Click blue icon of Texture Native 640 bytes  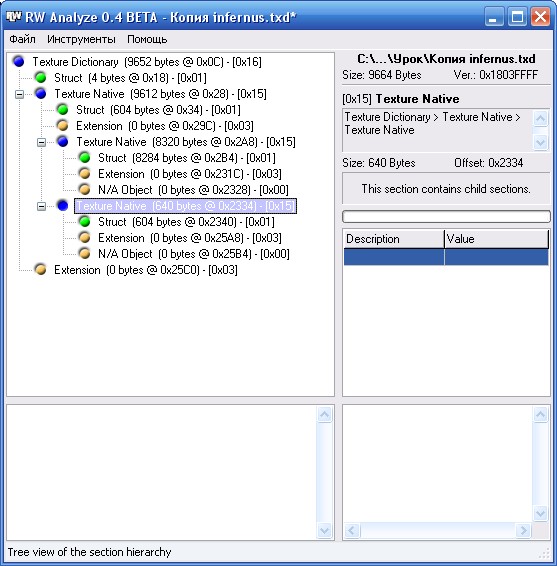pyautogui.click(x=63, y=206)
